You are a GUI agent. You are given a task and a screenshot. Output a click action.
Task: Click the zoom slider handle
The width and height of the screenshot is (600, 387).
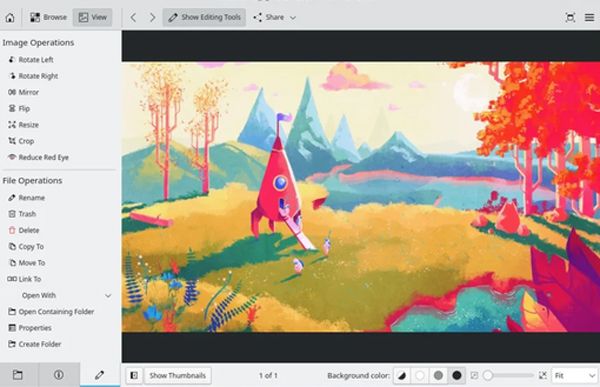pyautogui.click(x=488, y=376)
